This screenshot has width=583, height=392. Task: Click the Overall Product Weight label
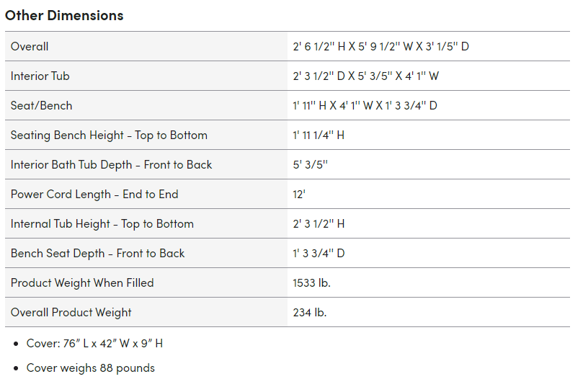[x=71, y=313]
